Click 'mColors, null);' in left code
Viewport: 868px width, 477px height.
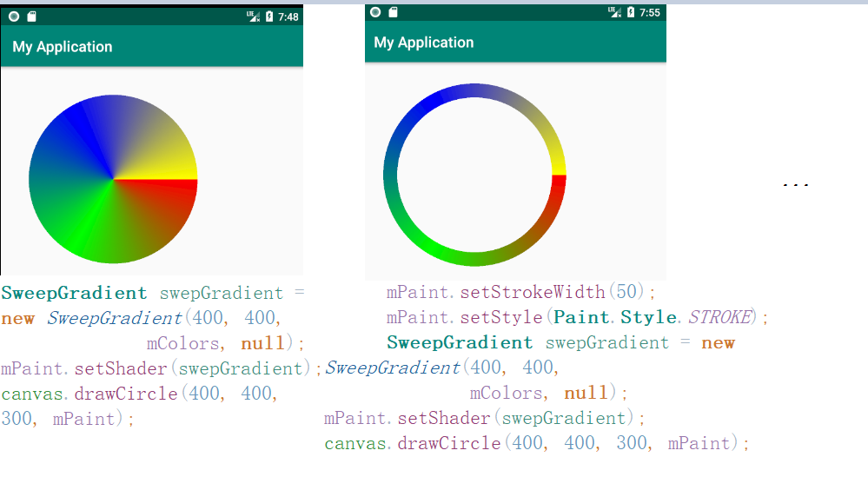[225, 344]
